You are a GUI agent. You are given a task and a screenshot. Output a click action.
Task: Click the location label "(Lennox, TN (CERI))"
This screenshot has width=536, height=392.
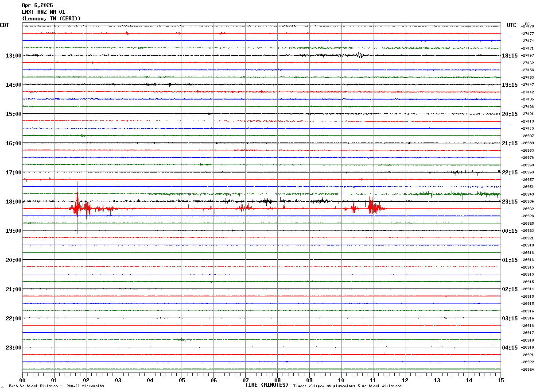pos(51,19)
